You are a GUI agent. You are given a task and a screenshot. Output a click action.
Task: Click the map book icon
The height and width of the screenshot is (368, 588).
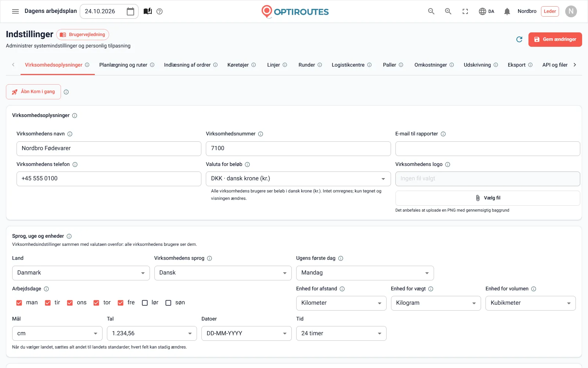[x=148, y=11]
